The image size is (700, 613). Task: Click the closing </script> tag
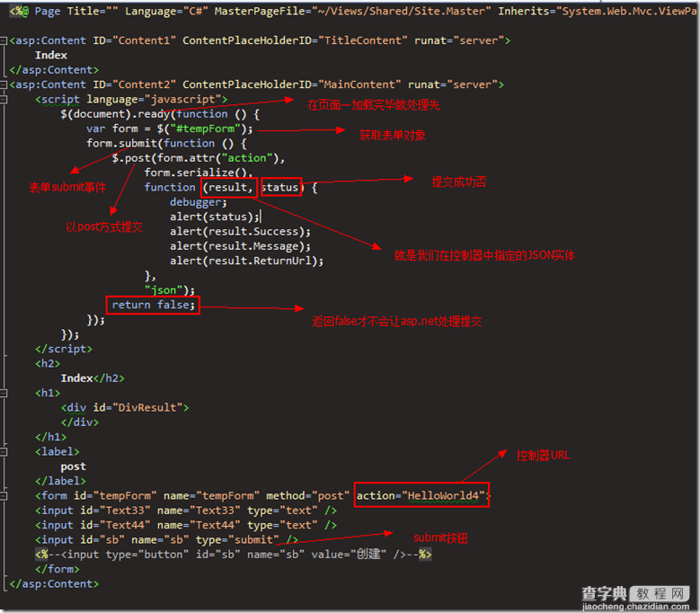click(x=64, y=349)
